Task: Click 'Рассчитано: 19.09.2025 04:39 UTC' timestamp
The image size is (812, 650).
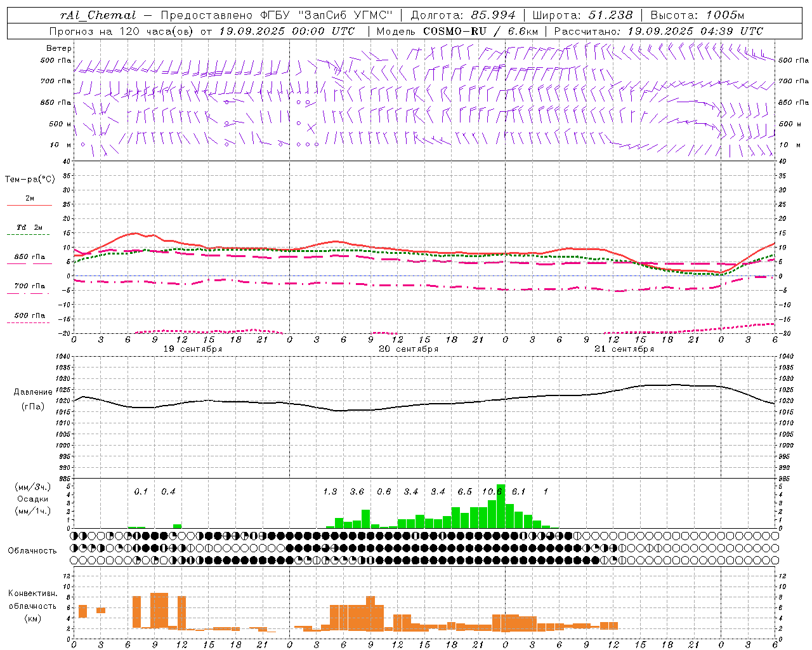Action: pyautogui.click(x=658, y=31)
